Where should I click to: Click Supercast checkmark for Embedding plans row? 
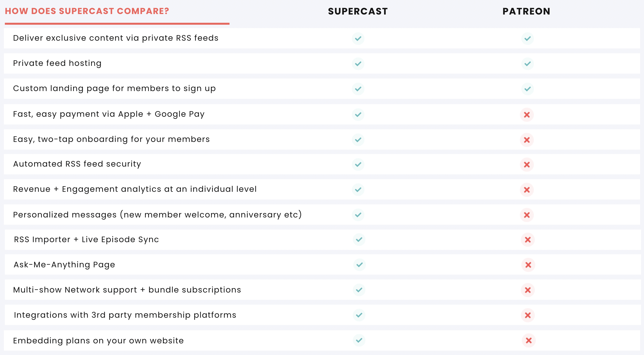click(x=359, y=340)
